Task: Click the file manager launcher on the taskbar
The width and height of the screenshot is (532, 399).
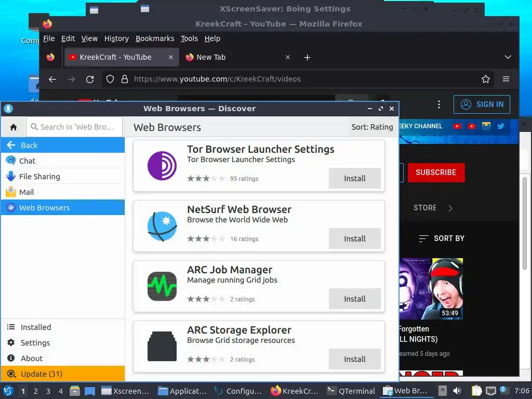Action: 75,391
